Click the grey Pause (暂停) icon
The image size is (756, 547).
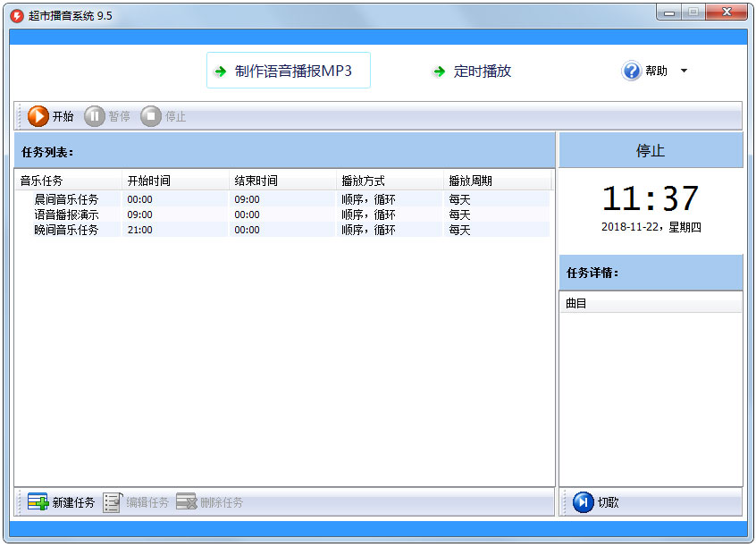point(95,116)
